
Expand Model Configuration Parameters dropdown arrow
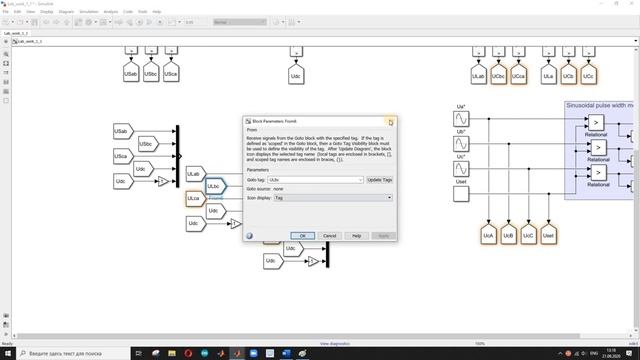point(96,22)
